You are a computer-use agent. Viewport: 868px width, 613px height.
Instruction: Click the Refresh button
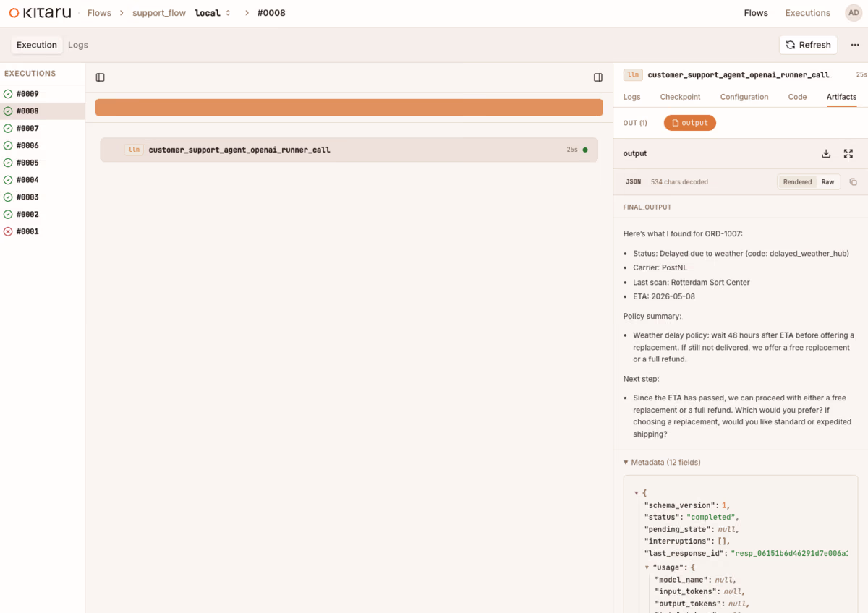[808, 45]
